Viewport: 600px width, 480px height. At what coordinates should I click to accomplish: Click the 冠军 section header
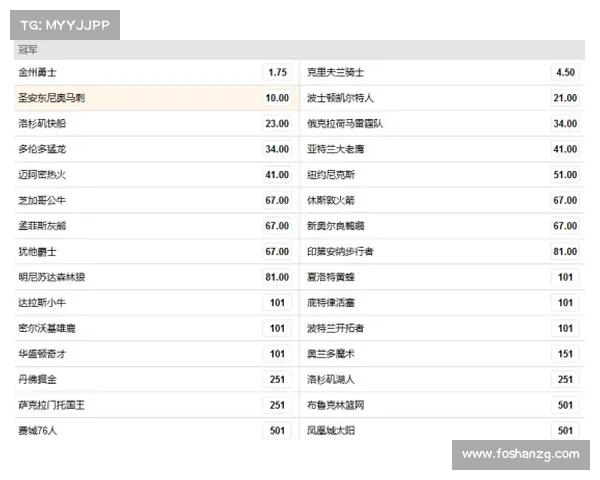(299, 50)
